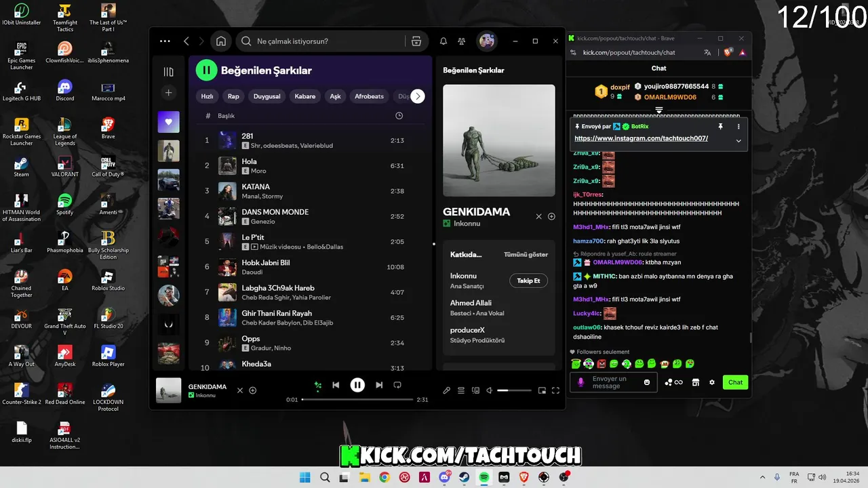Mute the Spotify volume speaker icon

(x=490, y=390)
